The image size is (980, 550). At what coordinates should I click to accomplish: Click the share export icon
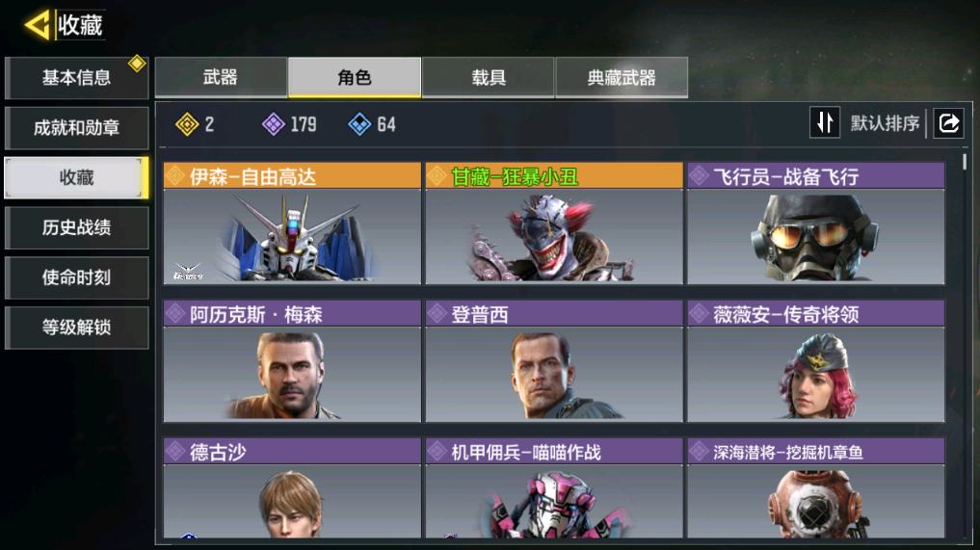click(948, 122)
